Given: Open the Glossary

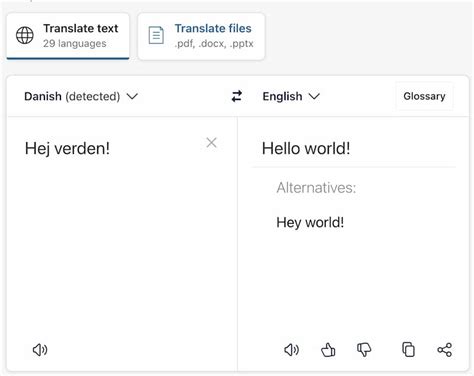Looking at the screenshot, I should tap(424, 96).
